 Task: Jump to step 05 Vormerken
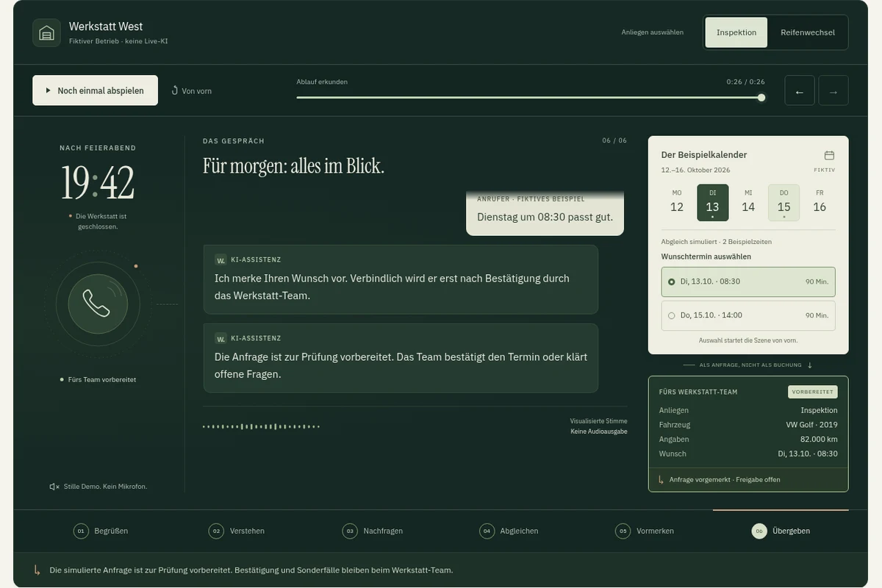645,531
